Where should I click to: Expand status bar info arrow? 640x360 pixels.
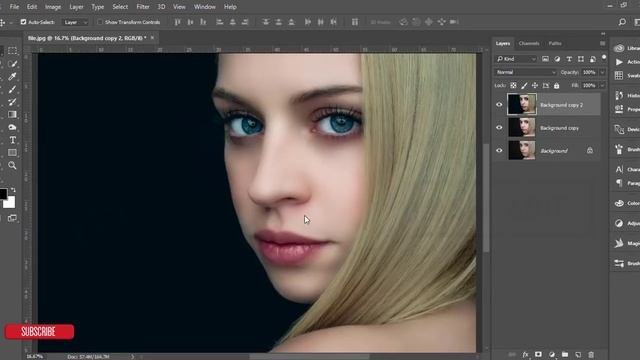[132, 357]
